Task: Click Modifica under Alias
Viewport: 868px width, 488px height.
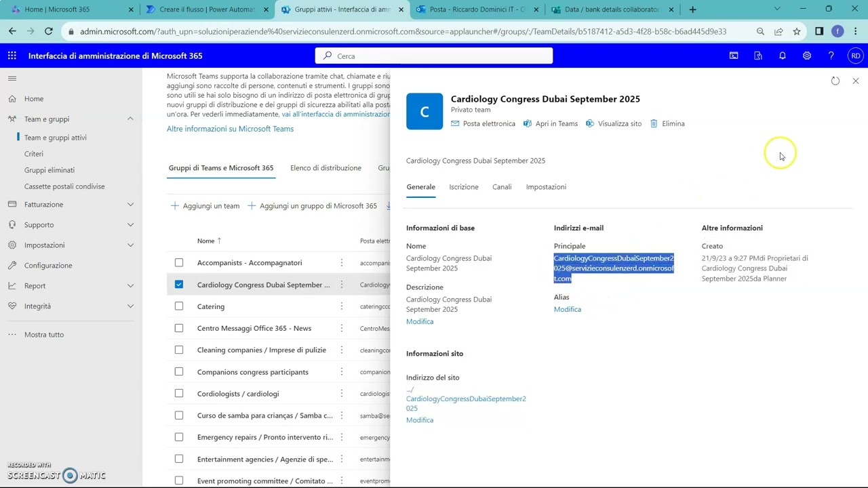Action: tap(568, 309)
